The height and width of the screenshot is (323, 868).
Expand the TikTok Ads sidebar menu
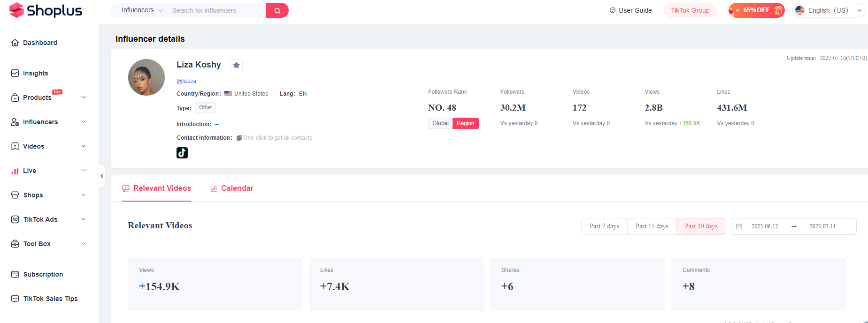[84, 219]
